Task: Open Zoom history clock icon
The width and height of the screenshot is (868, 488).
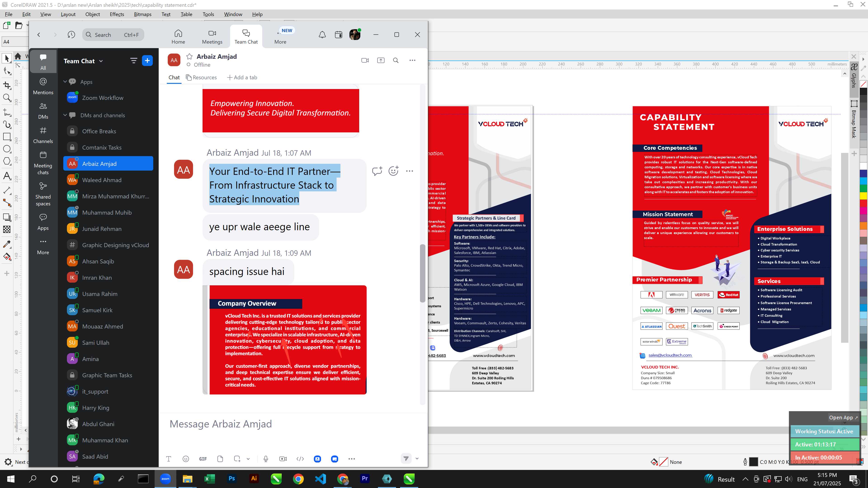Action: [71, 35]
